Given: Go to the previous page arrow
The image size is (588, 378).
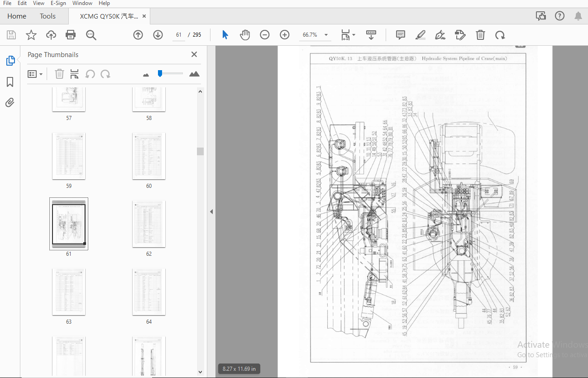Looking at the screenshot, I should coord(138,35).
